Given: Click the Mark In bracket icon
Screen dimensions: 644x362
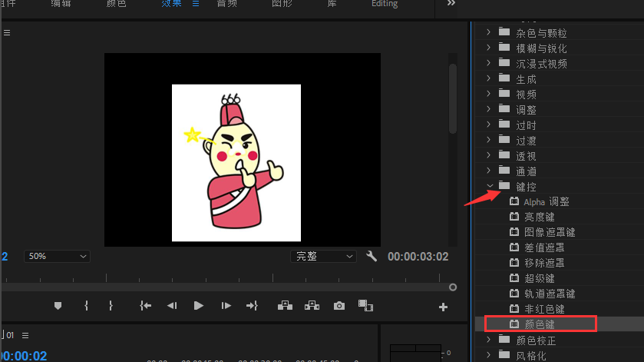Looking at the screenshot, I should point(86,306).
